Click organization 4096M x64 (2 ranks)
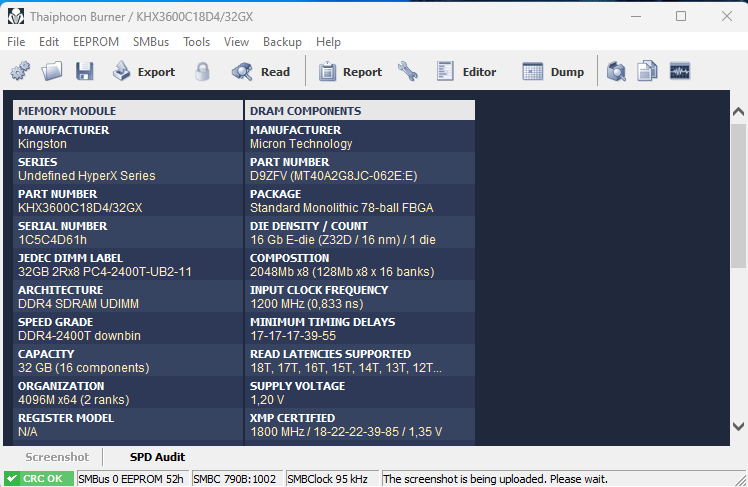The image size is (748, 487). pos(73,399)
